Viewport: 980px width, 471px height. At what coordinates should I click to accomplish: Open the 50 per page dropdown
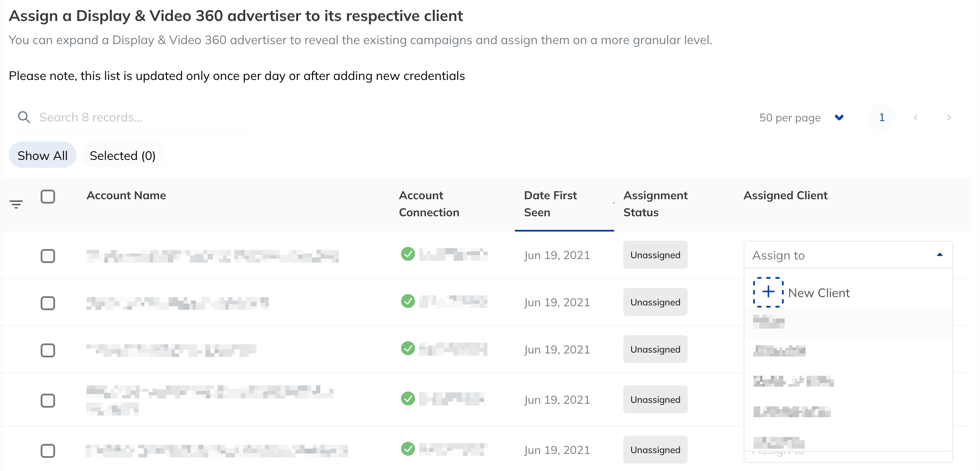[801, 118]
